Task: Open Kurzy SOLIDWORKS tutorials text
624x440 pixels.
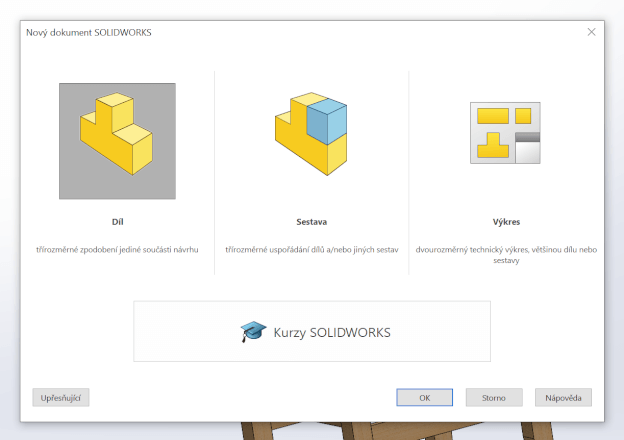Action: (x=332, y=333)
